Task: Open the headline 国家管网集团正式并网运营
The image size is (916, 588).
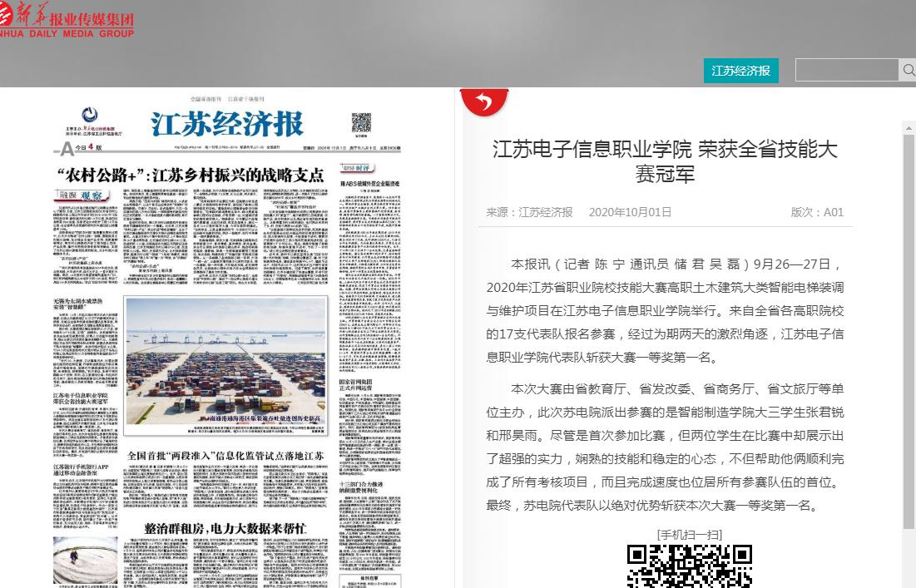Action: pyautogui.click(x=356, y=385)
